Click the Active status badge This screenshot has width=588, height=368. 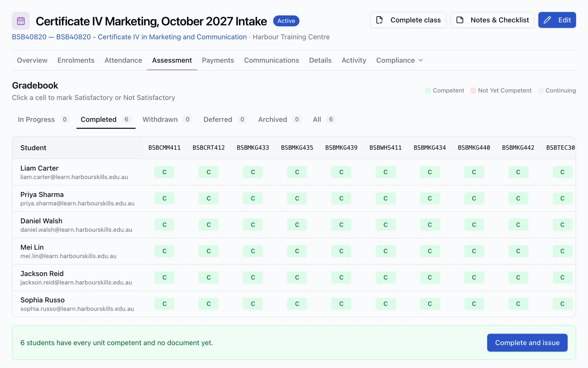point(286,21)
